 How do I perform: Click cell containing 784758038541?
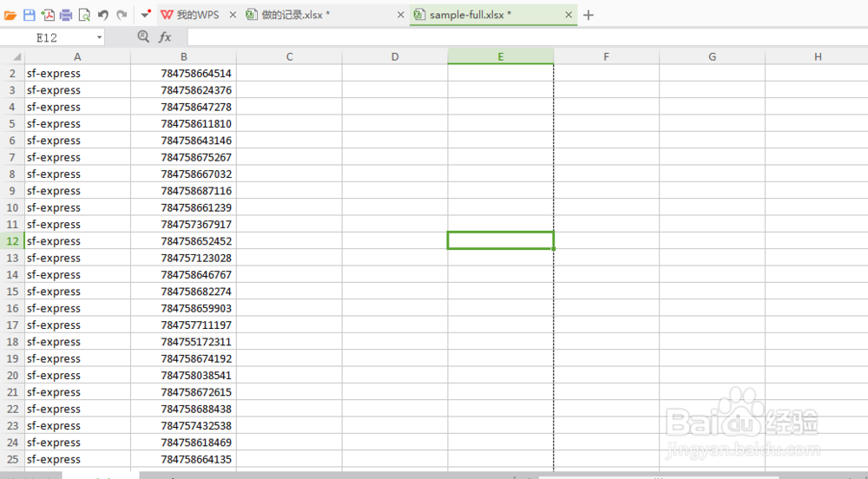(x=183, y=375)
